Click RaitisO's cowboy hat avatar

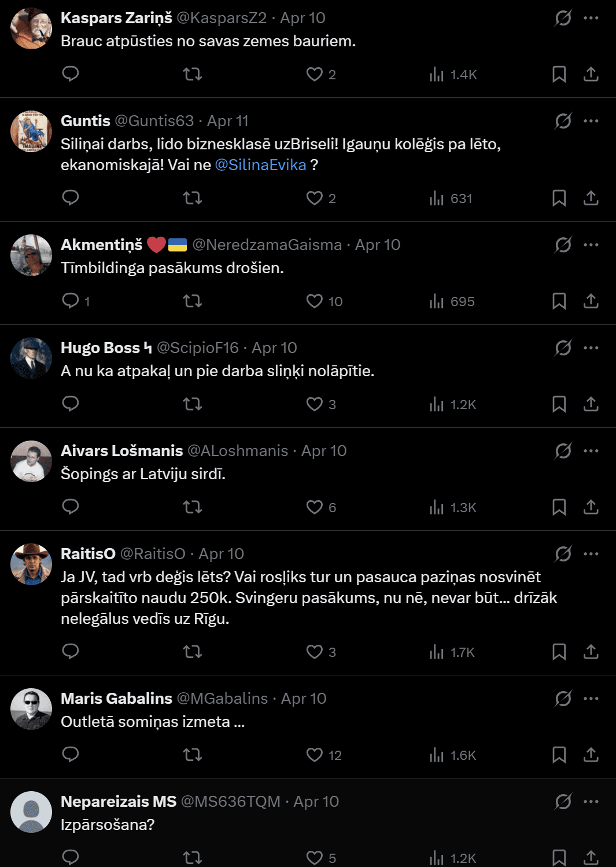click(31, 564)
